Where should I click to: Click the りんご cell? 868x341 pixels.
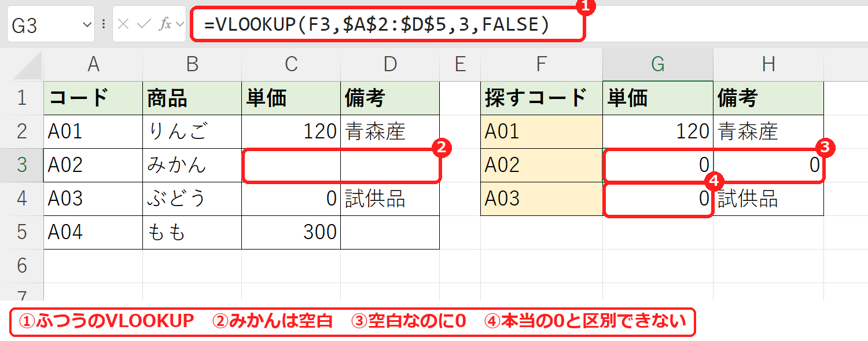(x=192, y=131)
